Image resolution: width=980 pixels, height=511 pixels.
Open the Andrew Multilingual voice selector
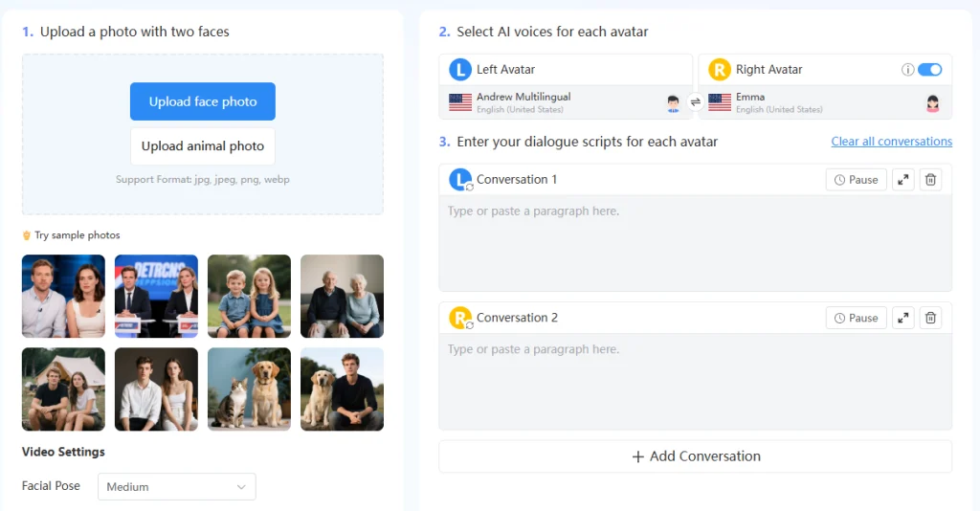coord(566,102)
